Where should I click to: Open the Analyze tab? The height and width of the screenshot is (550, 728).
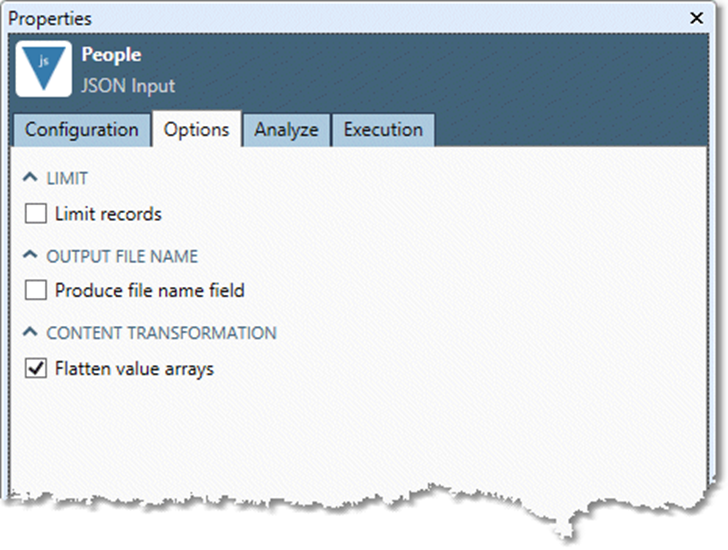coord(286,129)
